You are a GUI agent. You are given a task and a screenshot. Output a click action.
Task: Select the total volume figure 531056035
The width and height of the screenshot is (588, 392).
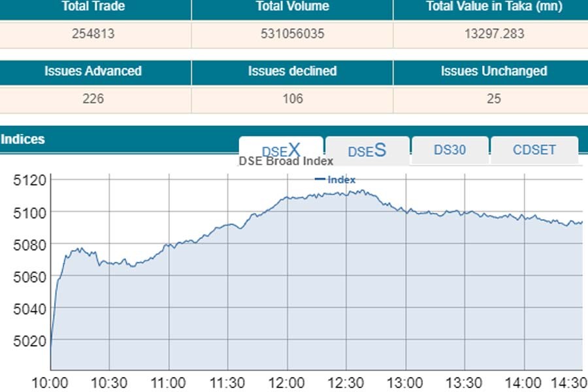coord(293,34)
